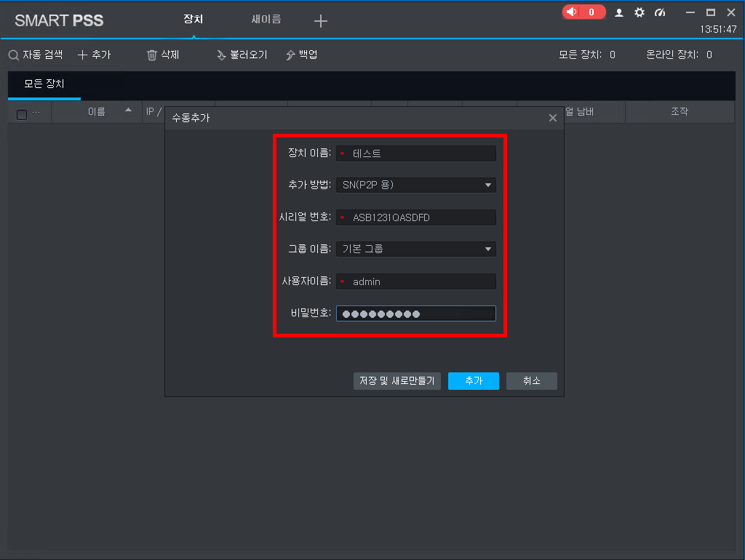The height and width of the screenshot is (560, 745).
Task: Click the 비밀번호 password field
Action: pos(415,313)
